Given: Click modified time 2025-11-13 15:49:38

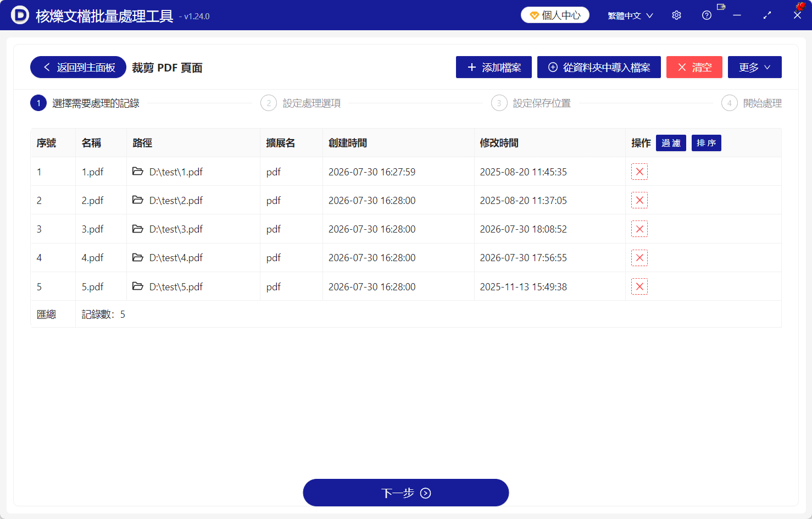Looking at the screenshot, I should (523, 286).
